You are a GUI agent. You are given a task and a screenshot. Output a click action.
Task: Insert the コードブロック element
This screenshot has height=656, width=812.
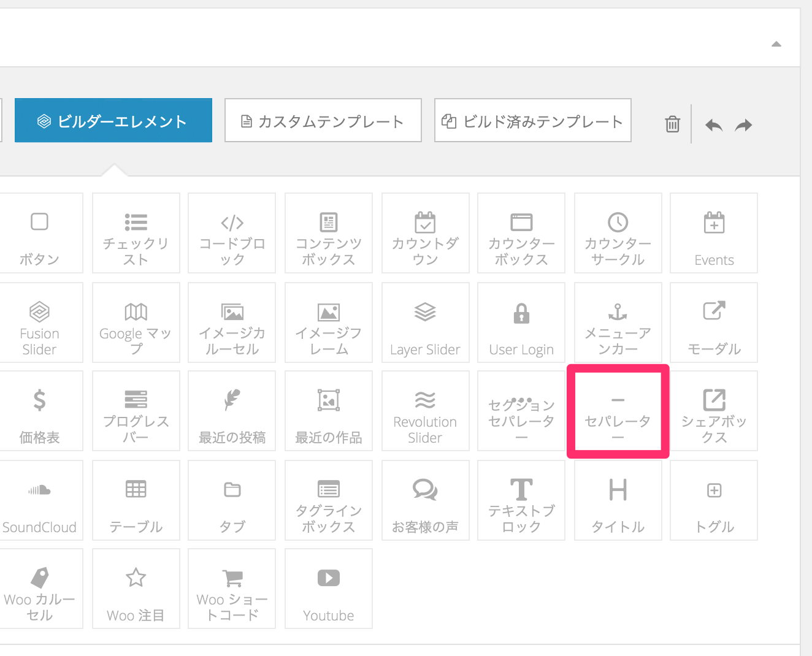coord(232,233)
